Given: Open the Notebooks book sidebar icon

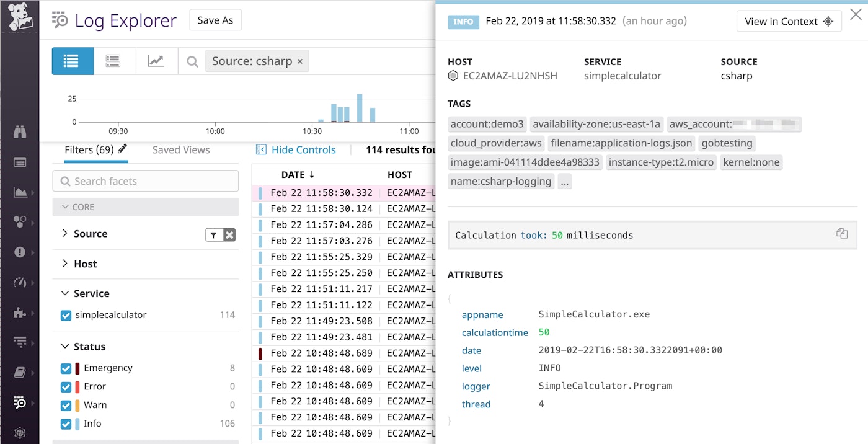Looking at the screenshot, I should (20, 372).
